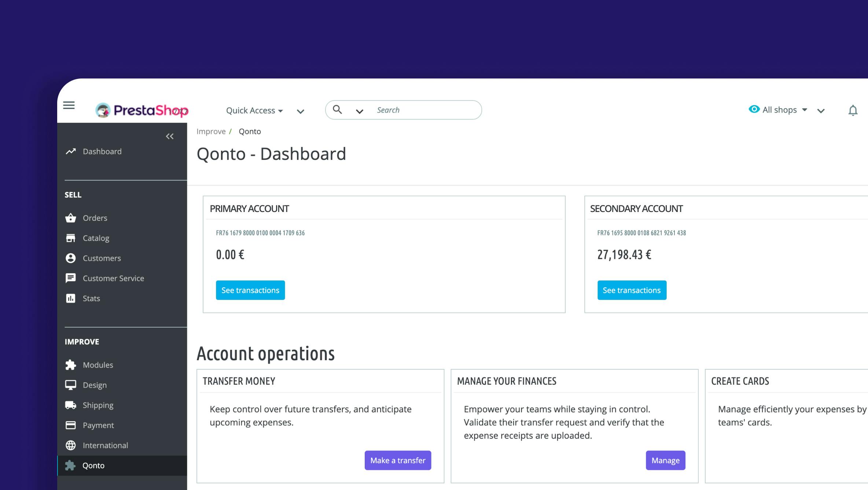Image resolution: width=868 pixels, height=490 pixels.
Task: Collapse the sidebar with double chevron
Action: click(170, 136)
